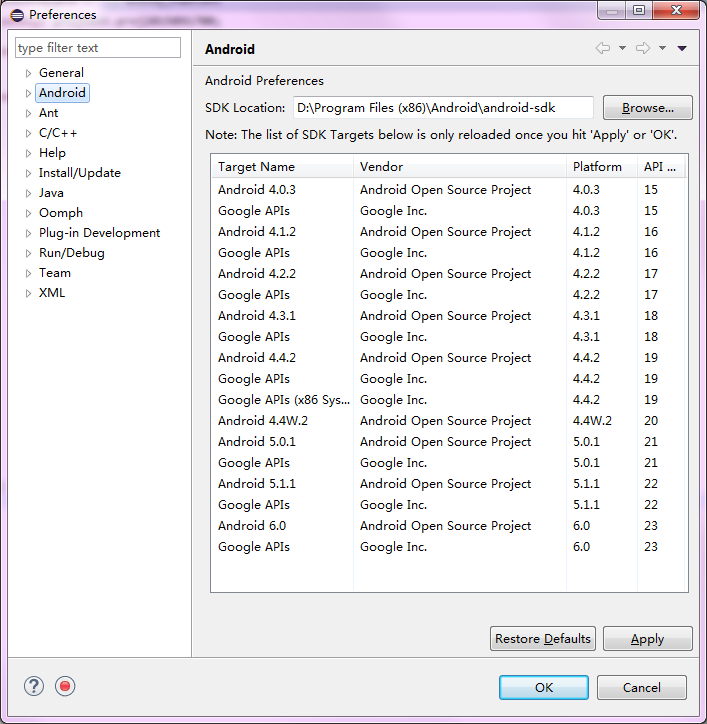
Task: Focus the type filter text field
Action: [98, 48]
